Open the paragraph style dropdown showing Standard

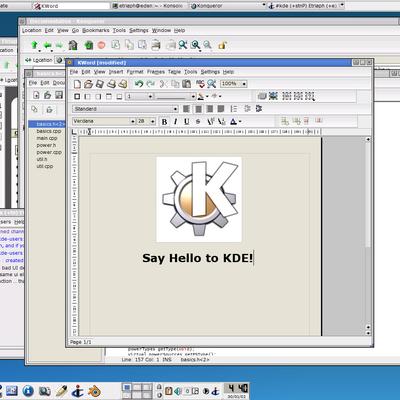[125, 109]
